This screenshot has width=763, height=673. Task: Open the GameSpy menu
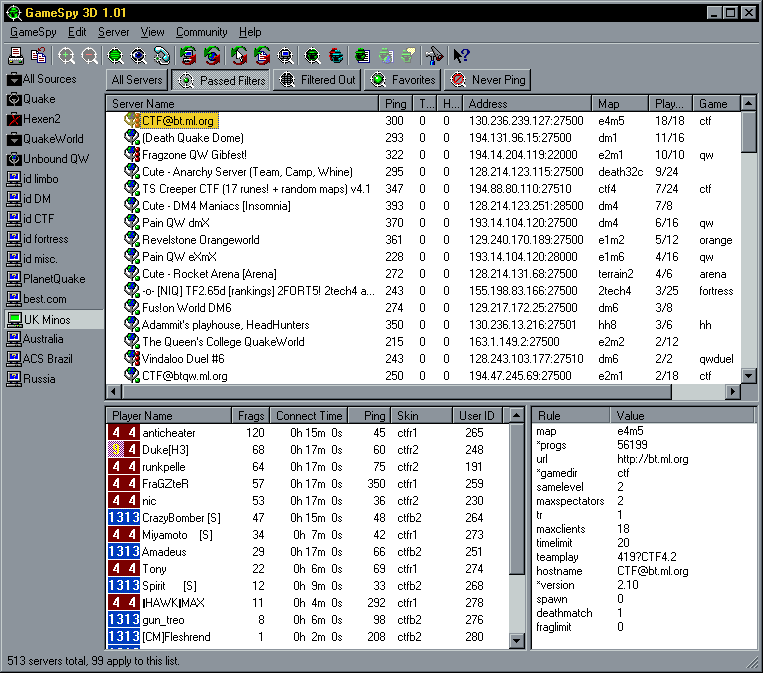[x=33, y=32]
